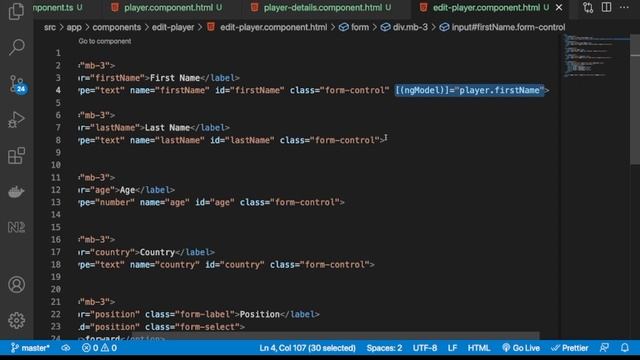Image resolution: width=640 pixels, height=360 pixels.
Task: Click the form breadcrumb symbol
Action: 355,27
